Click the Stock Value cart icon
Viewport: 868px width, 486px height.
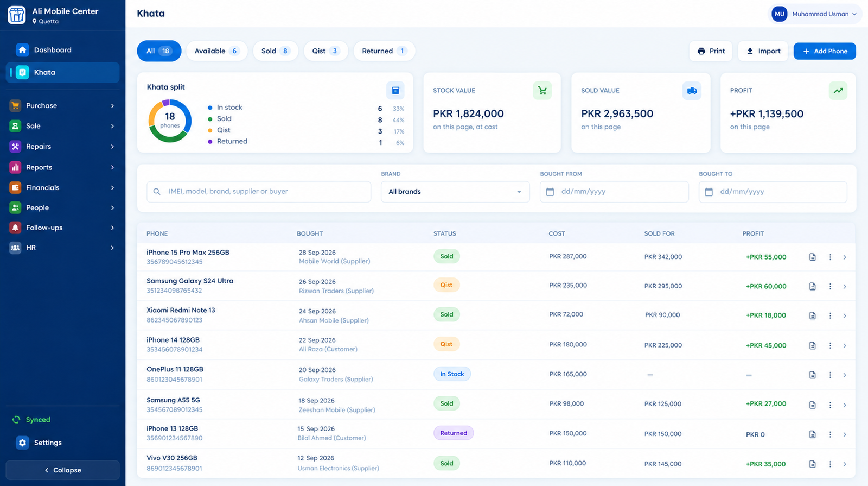click(x=542, y=91)
